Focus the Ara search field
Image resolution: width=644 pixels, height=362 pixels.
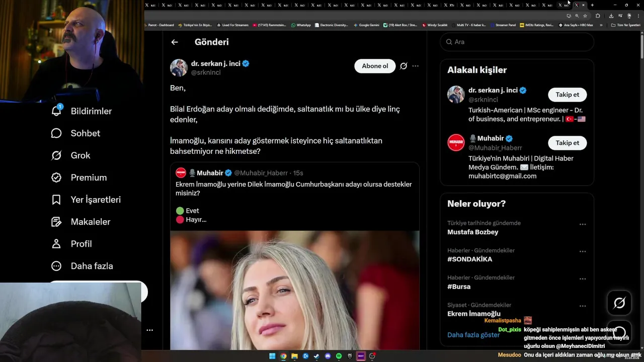pyautogui.click(x=517, y=42)
